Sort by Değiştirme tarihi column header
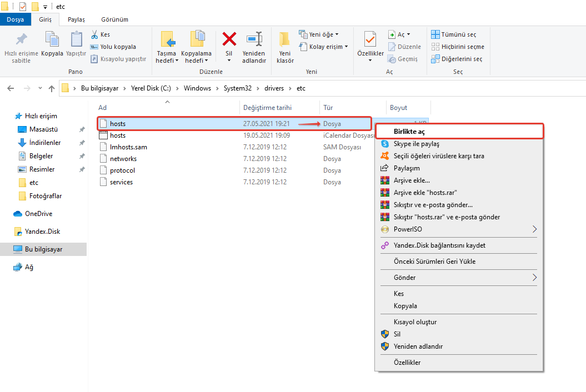The image size is (586, 392). [267, 108]
